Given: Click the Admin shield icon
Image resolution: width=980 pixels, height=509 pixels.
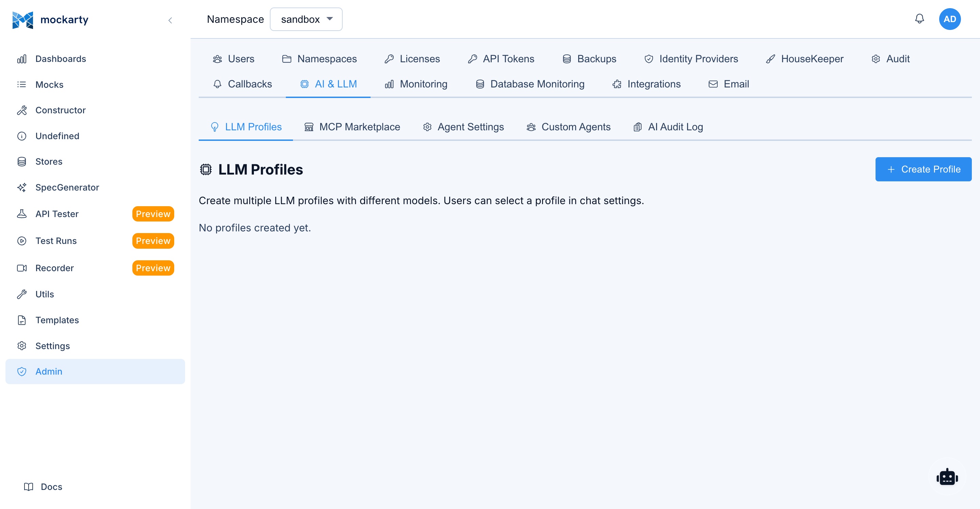Looking at the screenshot, I should pyautogui.click(x=22, y=372).
